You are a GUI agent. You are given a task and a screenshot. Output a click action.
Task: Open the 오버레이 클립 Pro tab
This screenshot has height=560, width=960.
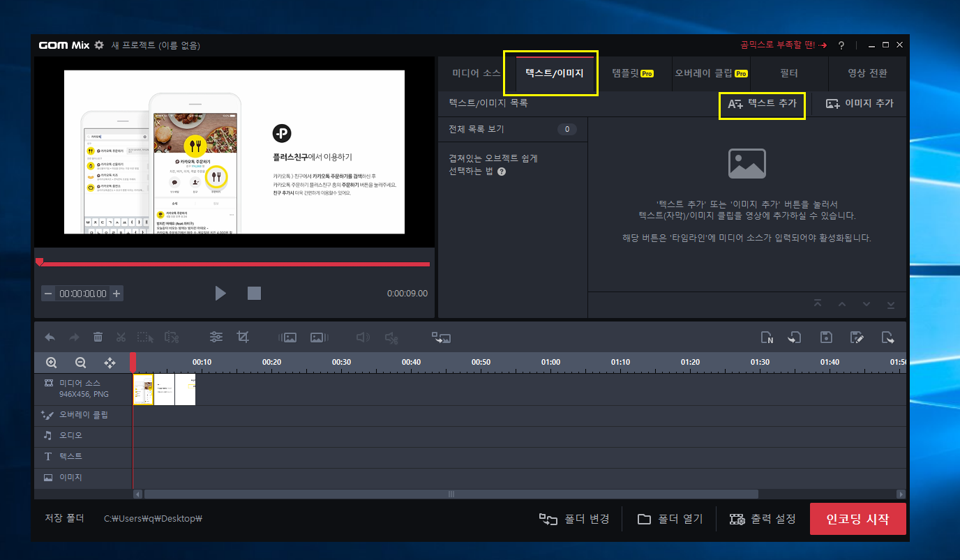click(x=711, y=73)
